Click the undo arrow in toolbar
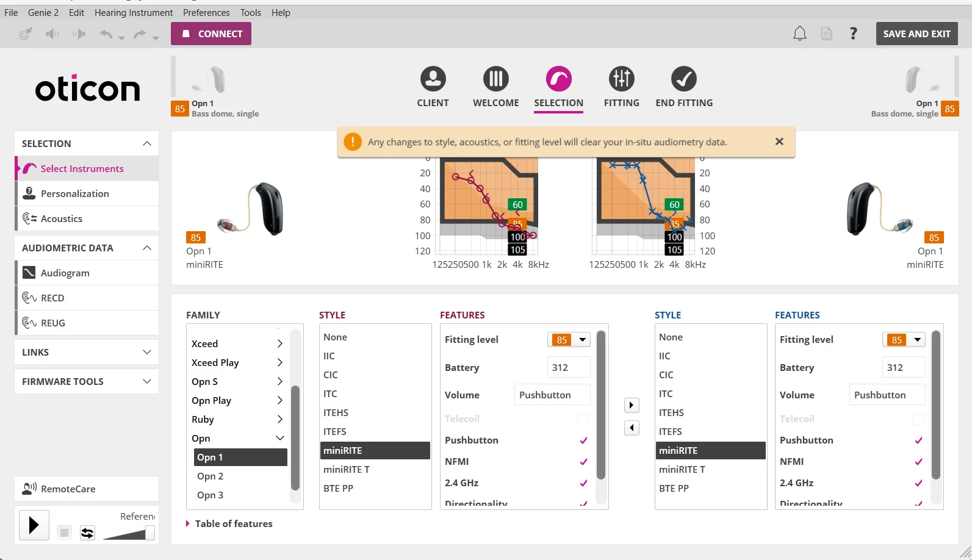972x560 pixels. coord(106,34)
